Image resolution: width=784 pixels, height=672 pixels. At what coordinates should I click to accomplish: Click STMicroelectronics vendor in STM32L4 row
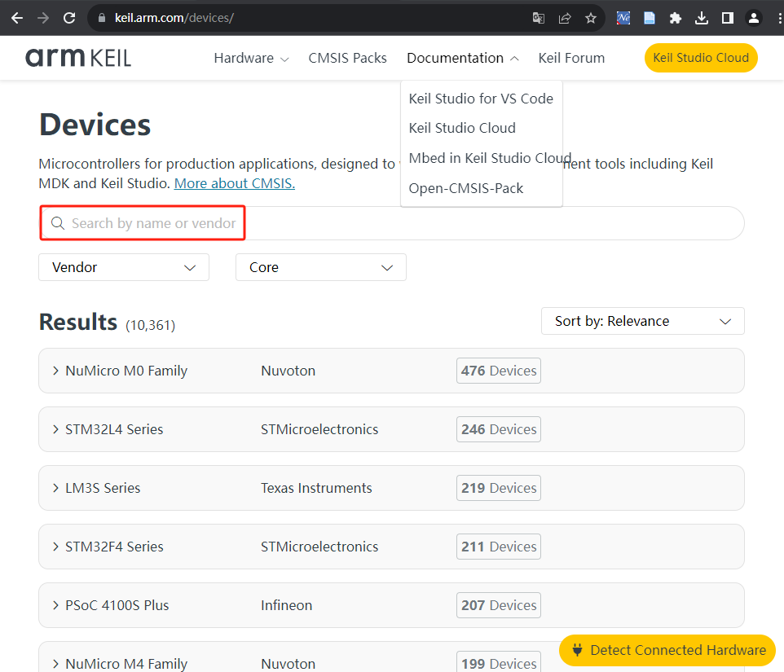pos(319,429)
